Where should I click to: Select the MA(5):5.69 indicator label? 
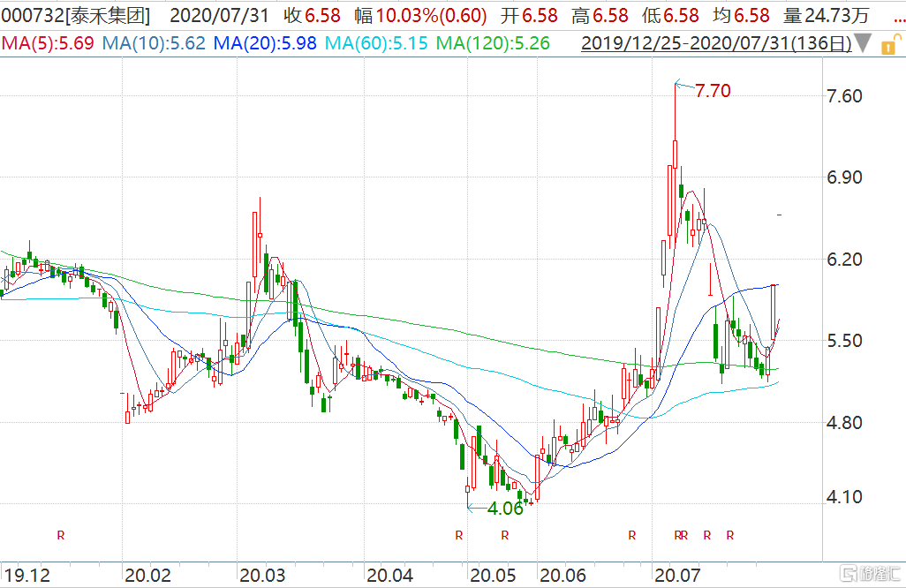[48, 43]
